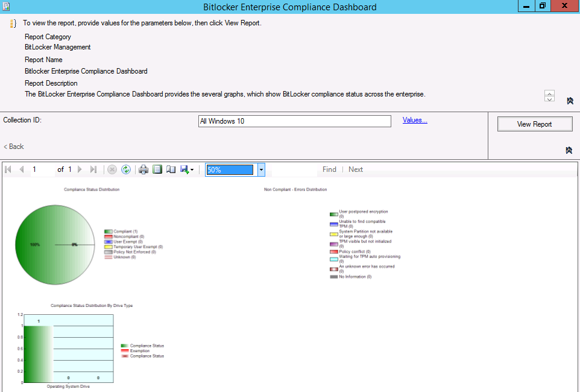Image resolution: width=580 pixels, height=392 pixels.
Task: Go to first page of report
Action: click(8, 169)
